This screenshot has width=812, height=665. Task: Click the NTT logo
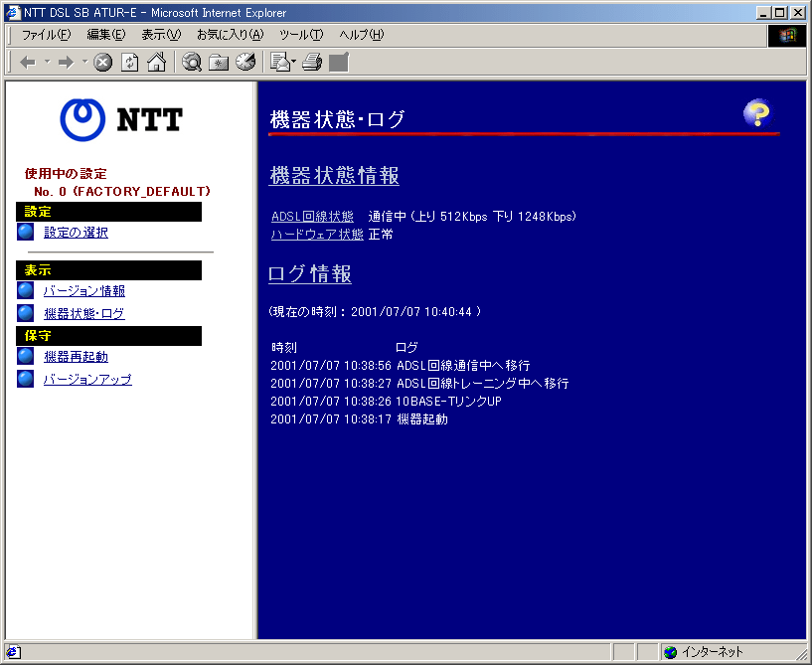click(120, 119)
